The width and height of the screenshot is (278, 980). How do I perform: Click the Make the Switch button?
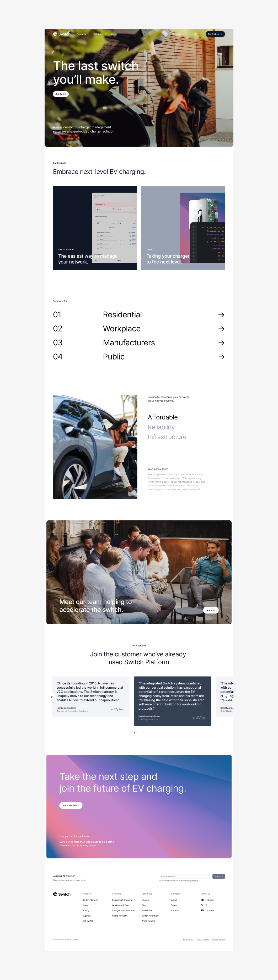pyautogui.click(x=71, y=805)
